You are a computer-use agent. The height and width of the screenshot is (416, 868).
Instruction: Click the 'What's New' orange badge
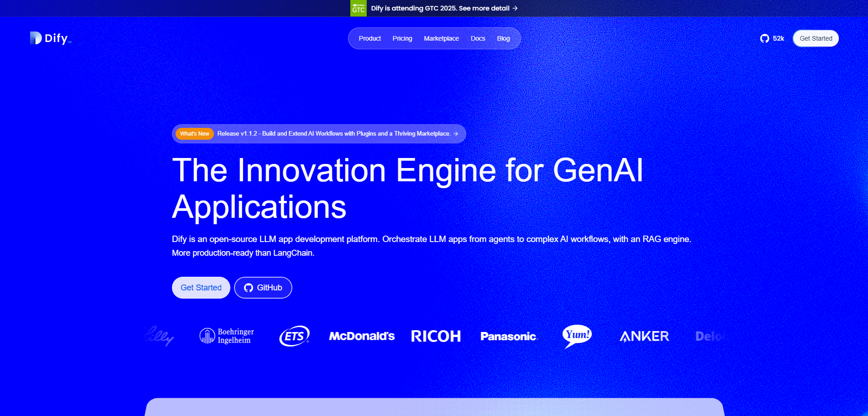click(195, 134)
